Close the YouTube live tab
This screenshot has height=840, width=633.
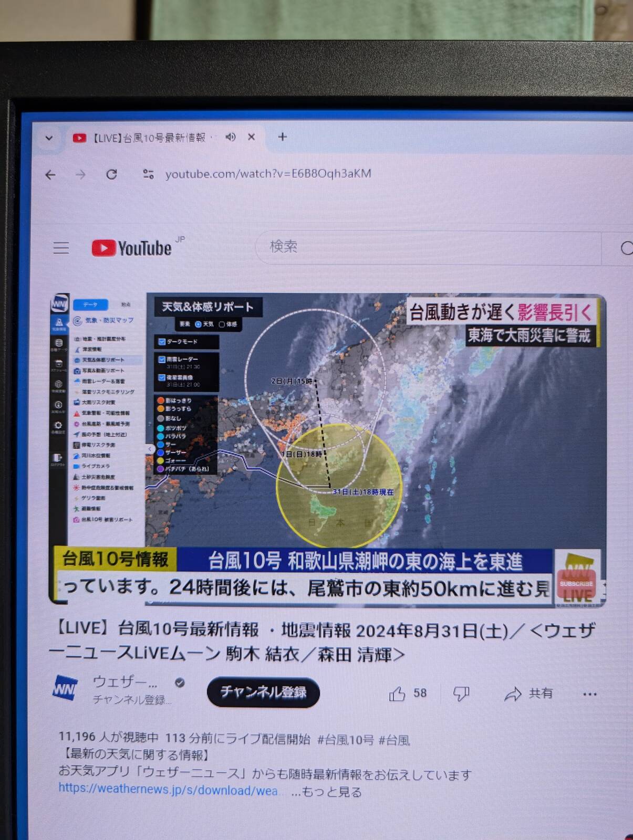tap(252, 137)
